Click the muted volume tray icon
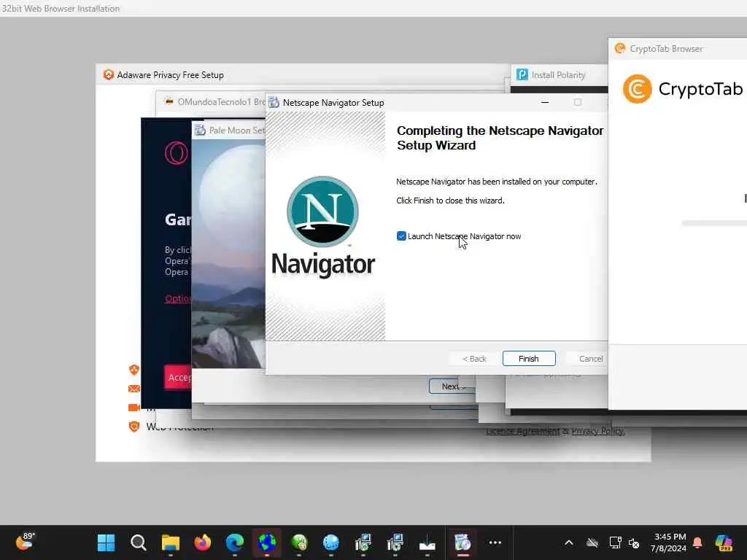Viewport: 747px width, 560px height. [634, 542]
